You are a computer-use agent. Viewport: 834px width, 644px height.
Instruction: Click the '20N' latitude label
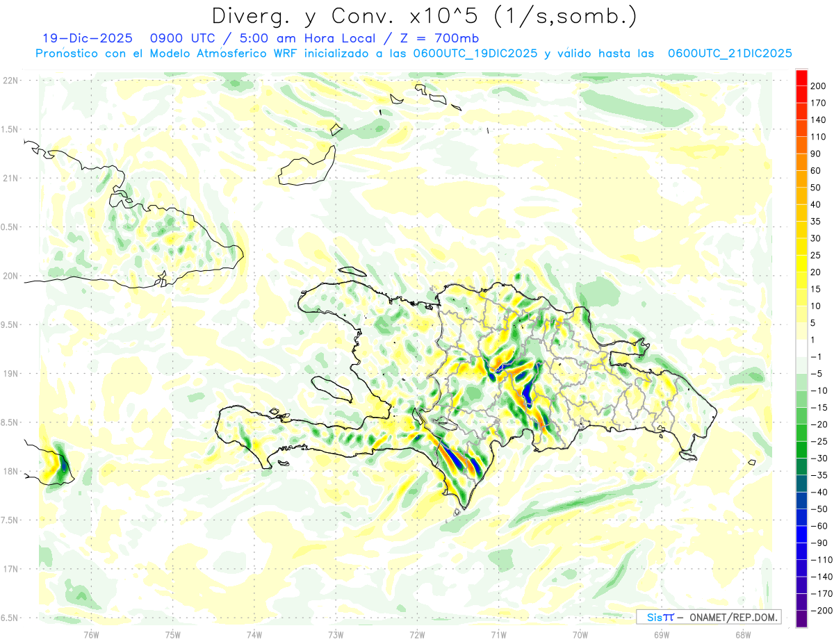click(10, 276)
